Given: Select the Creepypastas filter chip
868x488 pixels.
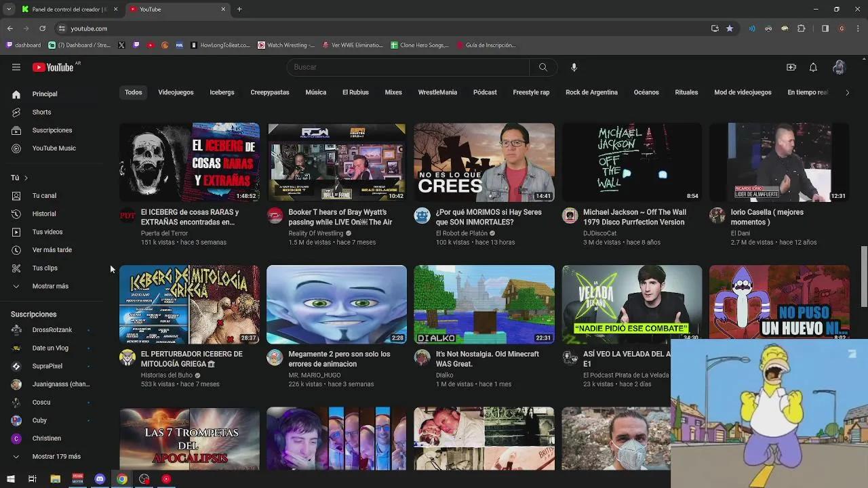Looking at the screenshot, I should click(x=270, y=92).
